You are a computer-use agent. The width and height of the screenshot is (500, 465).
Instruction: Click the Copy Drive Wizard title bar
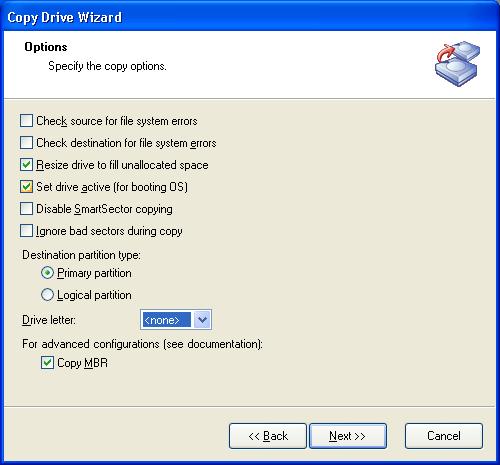pos(250,17)
